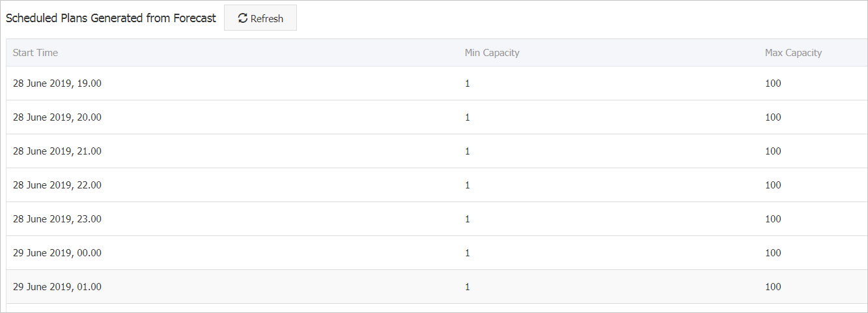868x313 pixels.
Task: Select the 29 June 2019, 01.00 start time
Action: (57, 287)
